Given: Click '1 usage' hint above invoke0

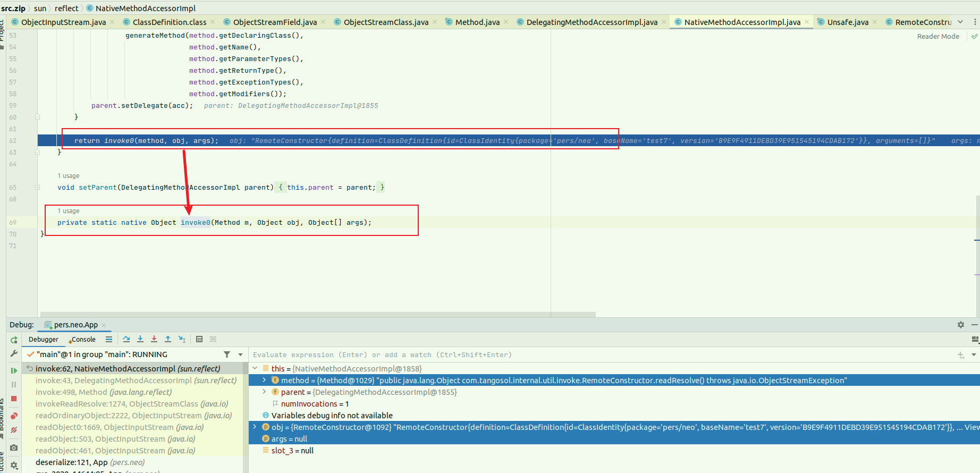Looking at the screenshot, I should click(x=69, y=211).
